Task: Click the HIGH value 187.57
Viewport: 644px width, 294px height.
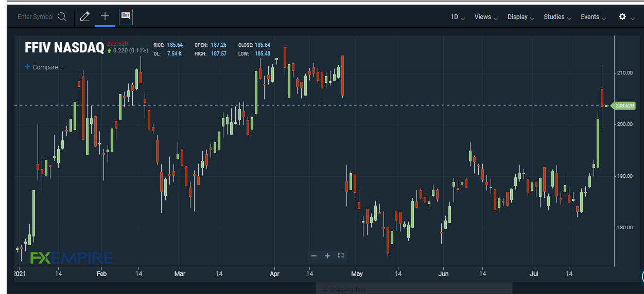Action: (219, 53)
